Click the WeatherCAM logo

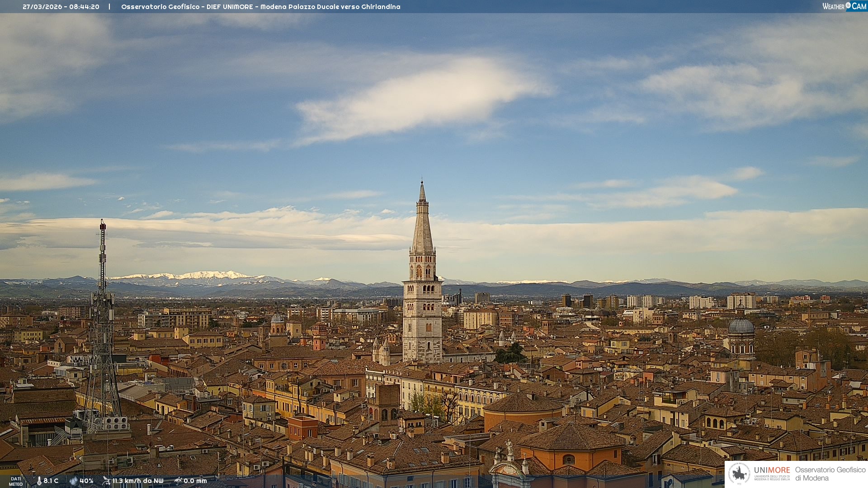pos(844,6)
